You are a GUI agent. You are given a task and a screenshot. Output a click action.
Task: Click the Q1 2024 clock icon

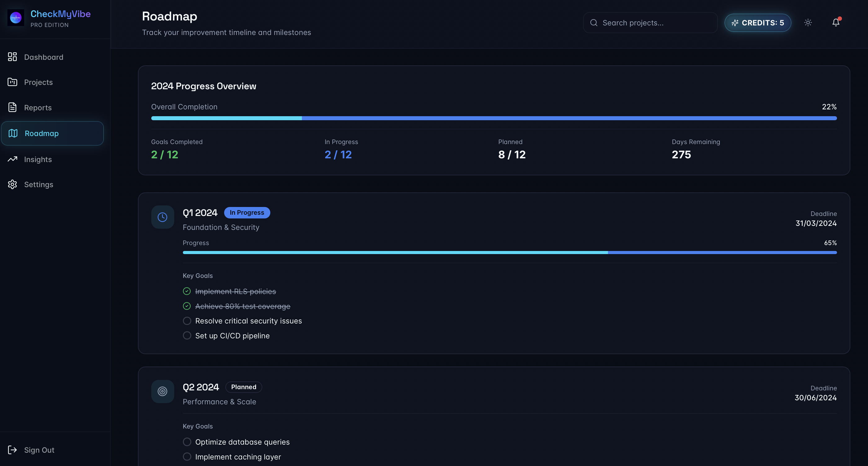(x=162, y=217)
